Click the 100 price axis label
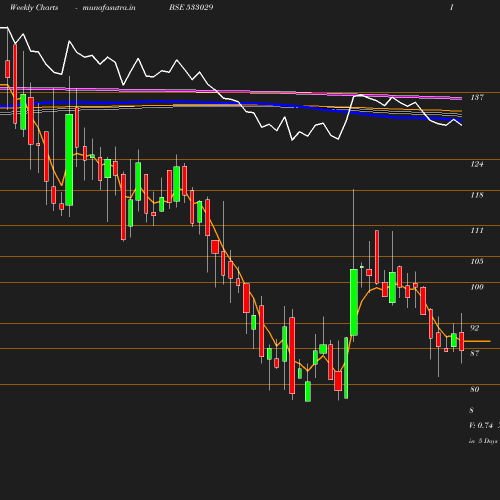 pos(477,287)
